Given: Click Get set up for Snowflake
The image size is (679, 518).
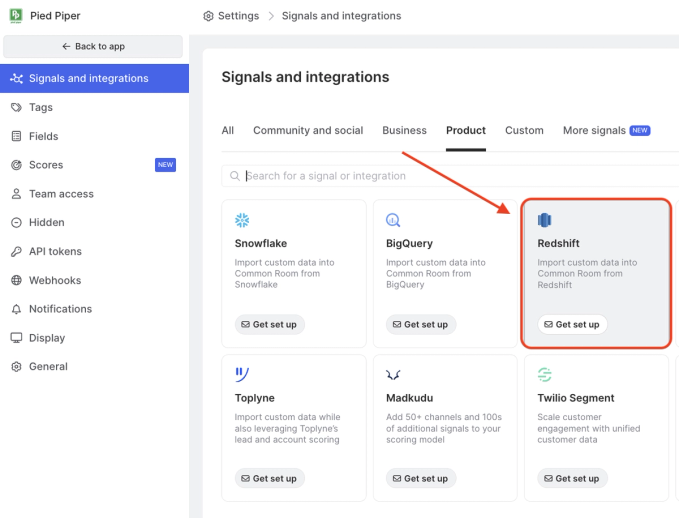Looking at the screenshot, I should 267,324.
